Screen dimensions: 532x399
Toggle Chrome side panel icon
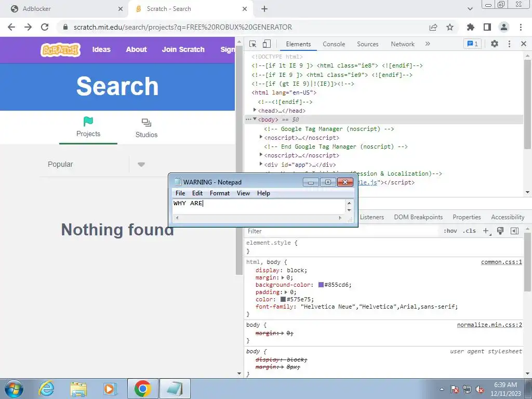(487, 27)
